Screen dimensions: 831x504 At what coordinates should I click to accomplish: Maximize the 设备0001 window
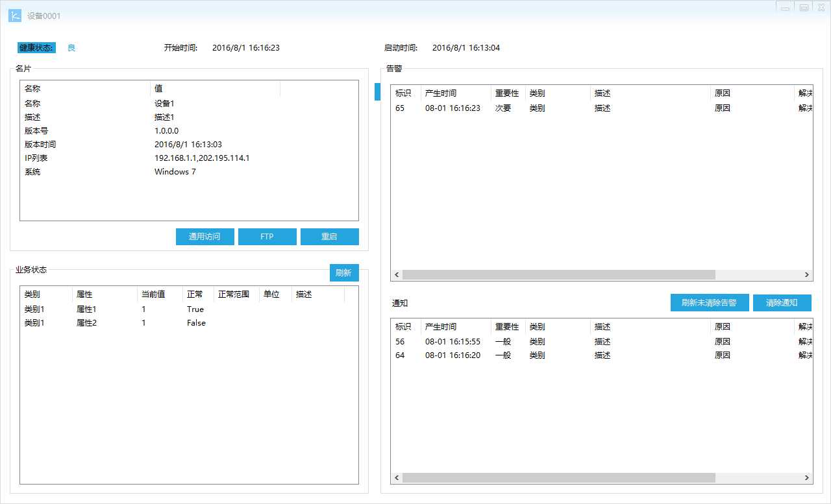coord(804,7)
